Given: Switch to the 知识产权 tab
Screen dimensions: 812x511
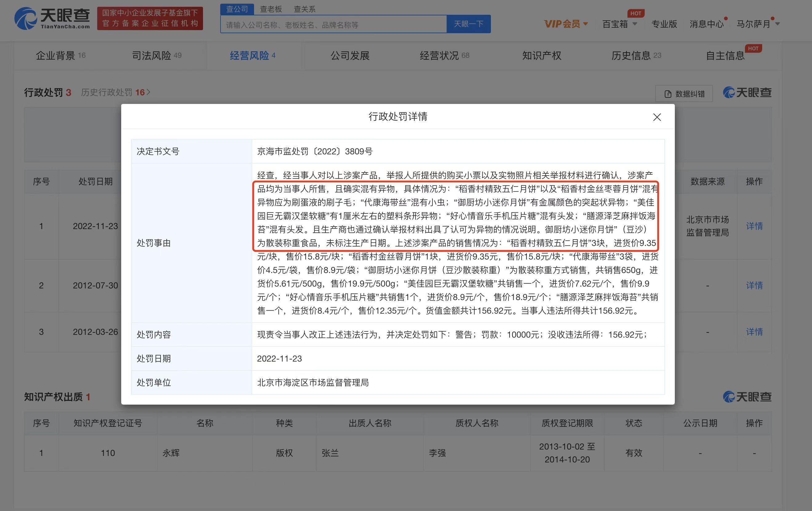Looking at the screenshot, I should pyautogui.click(x=542, y=55).
